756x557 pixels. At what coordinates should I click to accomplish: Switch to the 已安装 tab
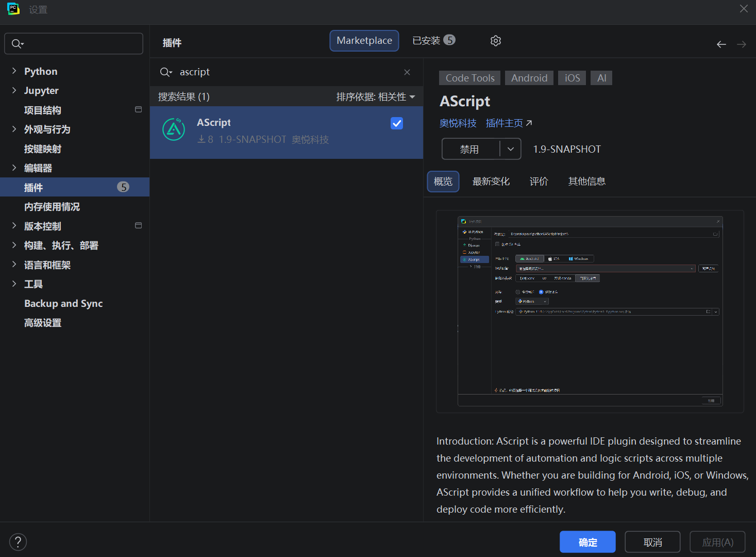tap(433, 41)
